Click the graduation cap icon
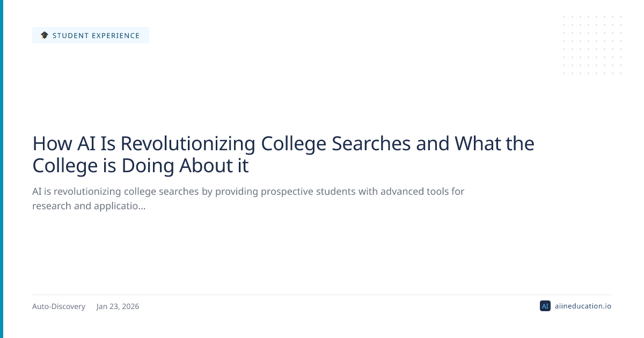The height and width of the screenshot is (338, 644). pyautogui.click(x=45, y=35)
